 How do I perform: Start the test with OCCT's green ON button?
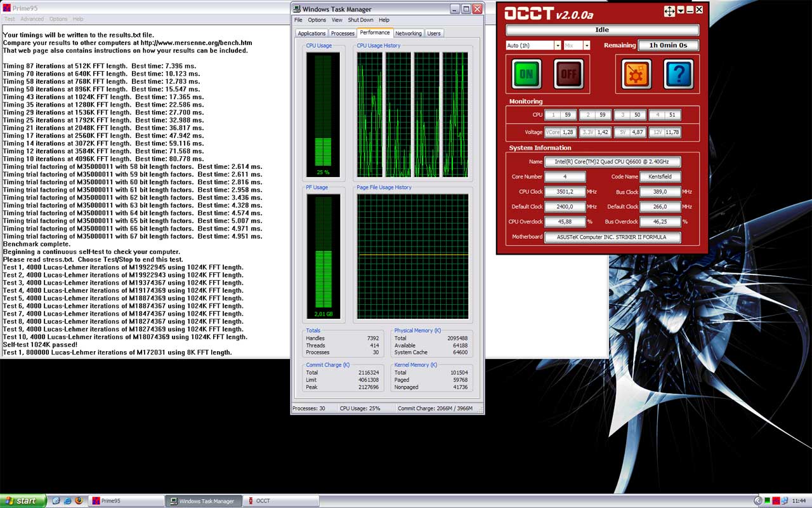(x=527, y=74)
